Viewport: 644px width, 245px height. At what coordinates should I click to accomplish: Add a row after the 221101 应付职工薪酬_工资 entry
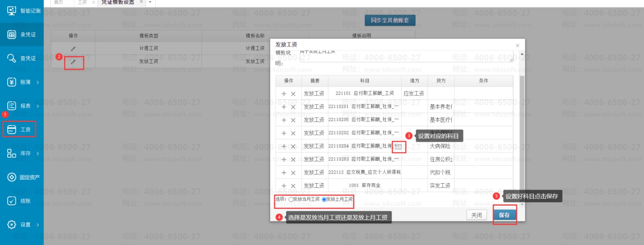tap(284, 94)
